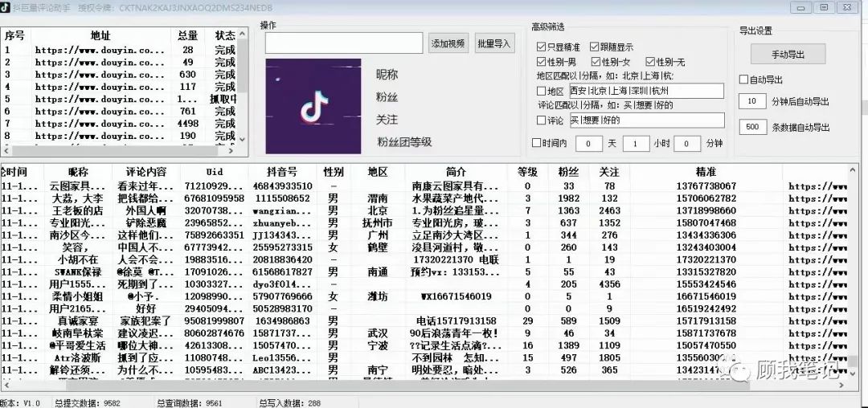Sort results by 地区 column header

click(x=378, y=172)
